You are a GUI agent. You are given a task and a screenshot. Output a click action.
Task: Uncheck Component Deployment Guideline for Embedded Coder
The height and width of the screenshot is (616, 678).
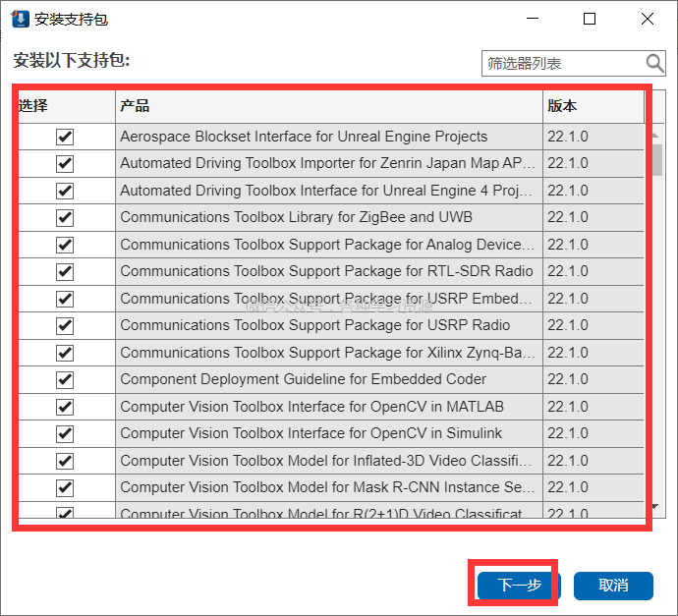[65, 379]
